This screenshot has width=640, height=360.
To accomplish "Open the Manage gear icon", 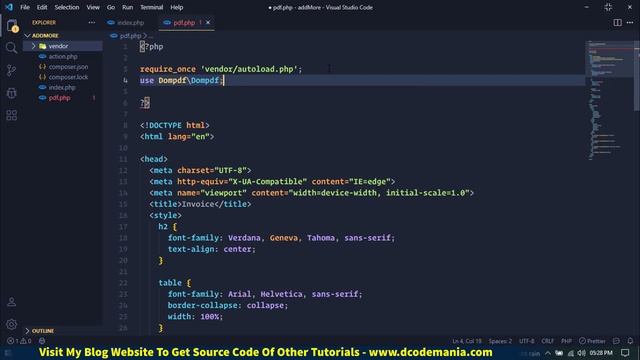I will 11,324.
